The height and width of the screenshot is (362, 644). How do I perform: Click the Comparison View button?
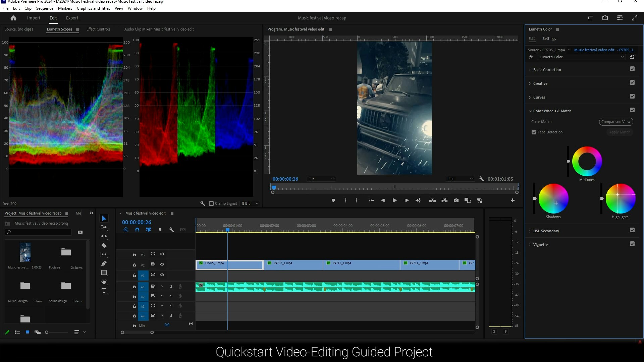coord(615,122)
